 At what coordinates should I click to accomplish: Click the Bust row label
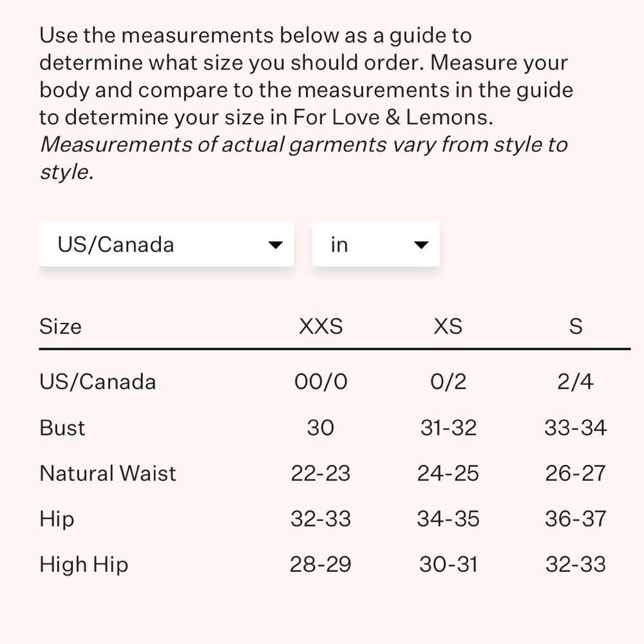coord(62,428)
